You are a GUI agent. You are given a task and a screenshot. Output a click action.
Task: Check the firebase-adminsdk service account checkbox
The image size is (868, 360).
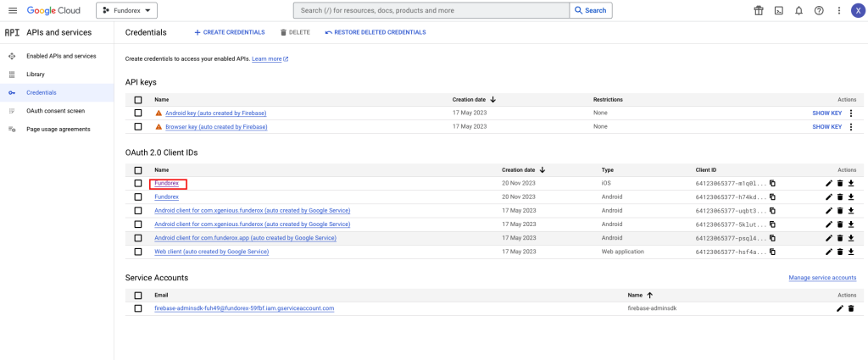coord(138,308)
